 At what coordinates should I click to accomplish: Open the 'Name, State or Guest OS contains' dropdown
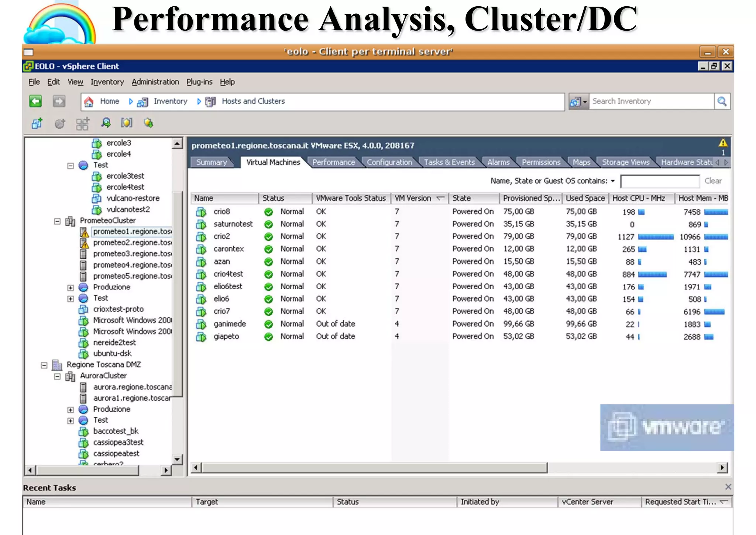613,181
